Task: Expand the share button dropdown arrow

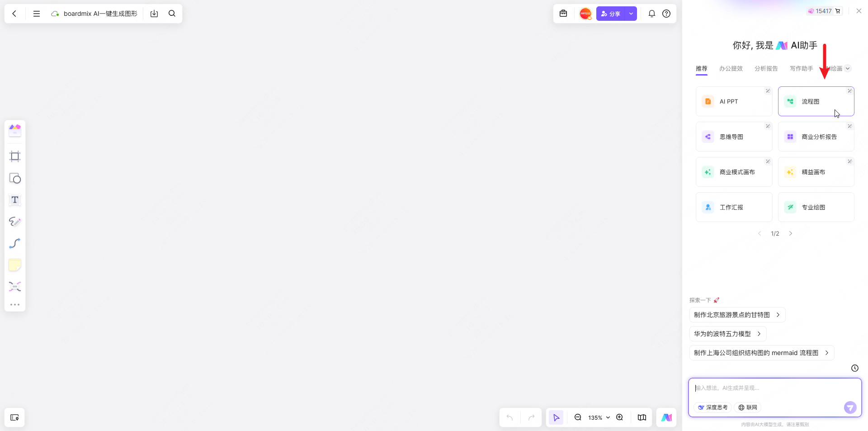Action: click(631, 14)
